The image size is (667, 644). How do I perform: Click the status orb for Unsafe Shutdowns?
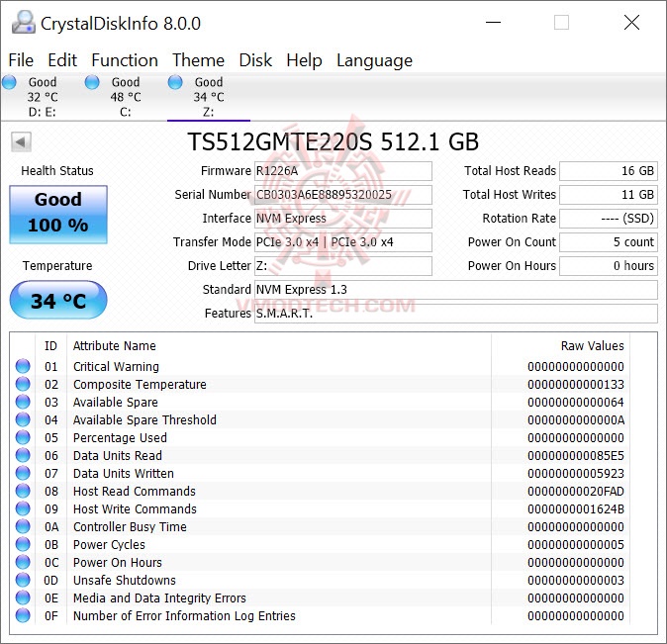click(x=23, y=580)
